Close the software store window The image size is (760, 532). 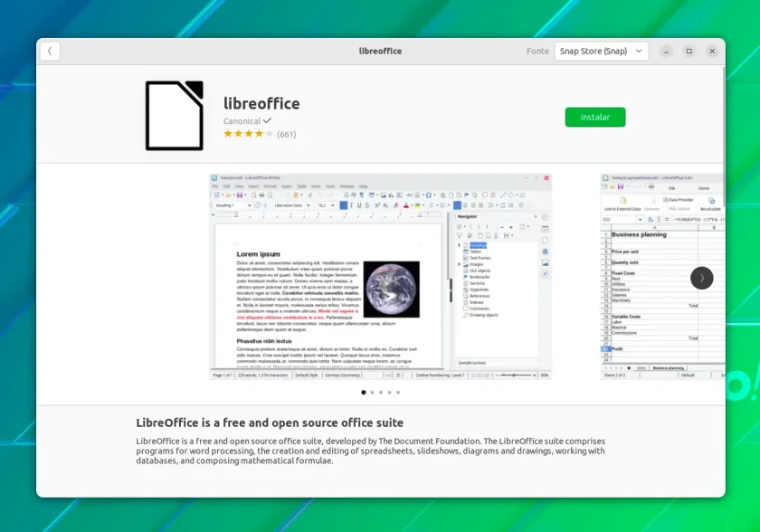(x=712, y=51)
